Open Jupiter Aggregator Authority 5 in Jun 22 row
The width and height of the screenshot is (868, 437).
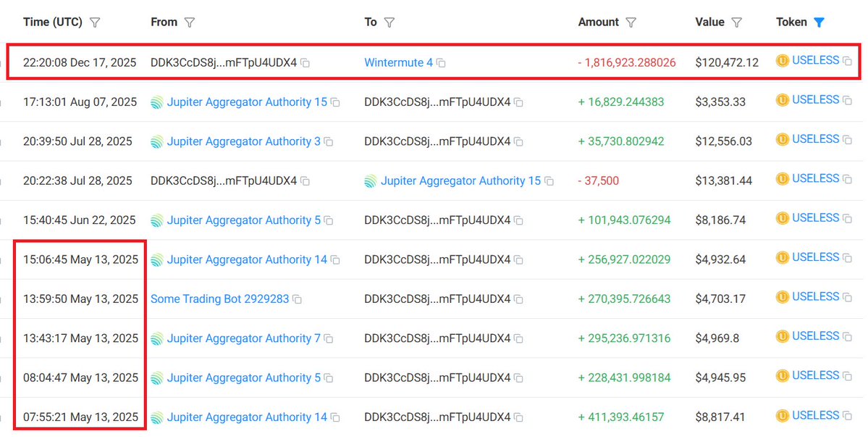point(243,220)
